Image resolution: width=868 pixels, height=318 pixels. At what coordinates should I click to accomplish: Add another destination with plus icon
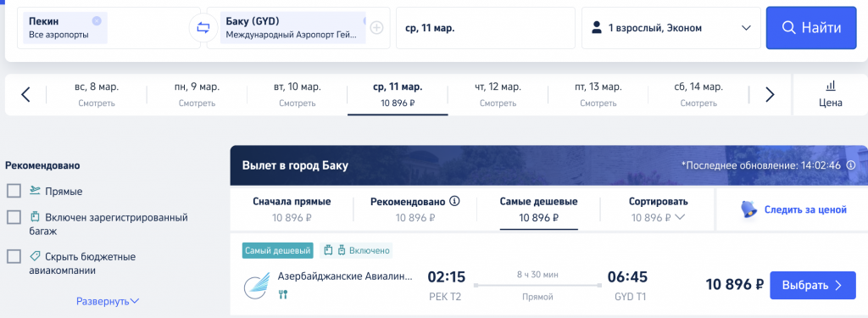[376, 28]
